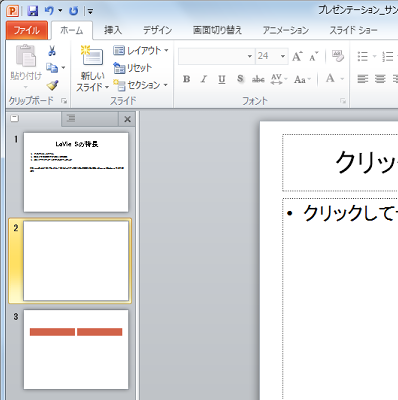This screenshot has width=398, height=400.
Task: Open the 画面切り替え tab
Action: click(x=217, y=30)
